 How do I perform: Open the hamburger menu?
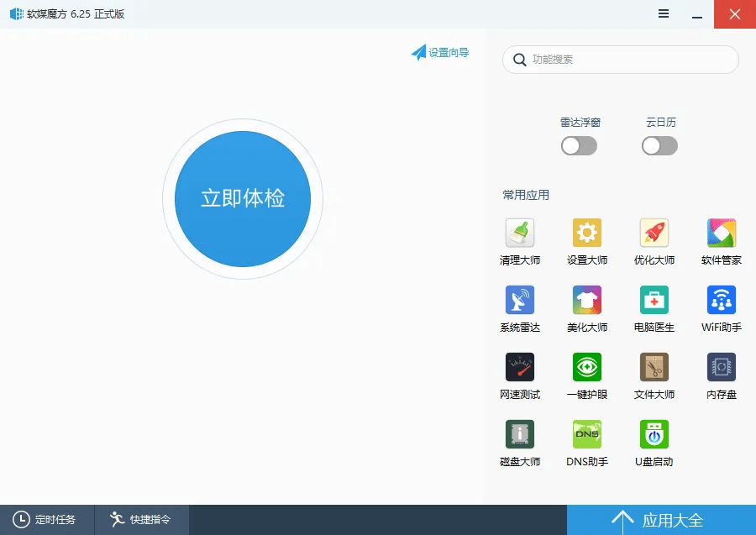point(663,14)
